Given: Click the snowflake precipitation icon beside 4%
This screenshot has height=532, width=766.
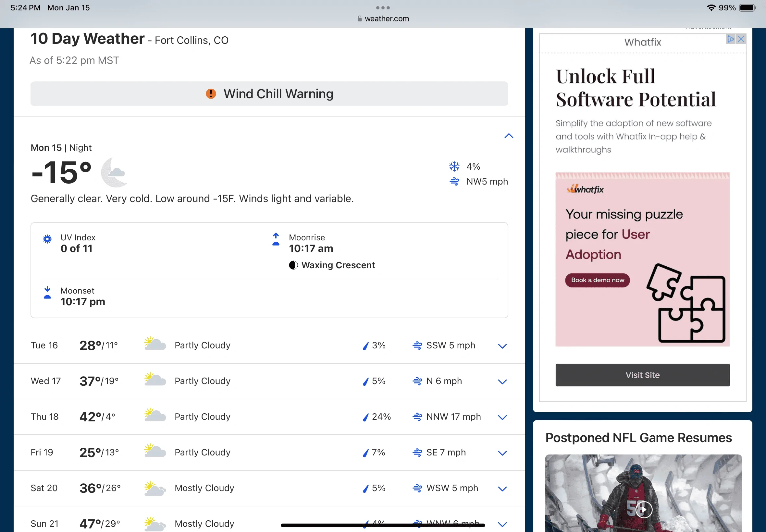Looking at the screenshot, I should [x=454, y=166].
